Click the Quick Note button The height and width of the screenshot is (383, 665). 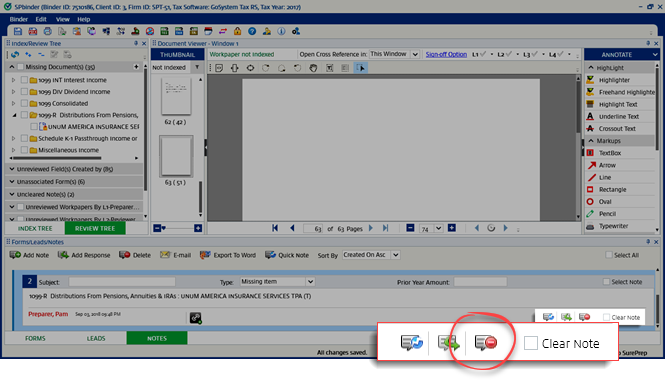287,255
